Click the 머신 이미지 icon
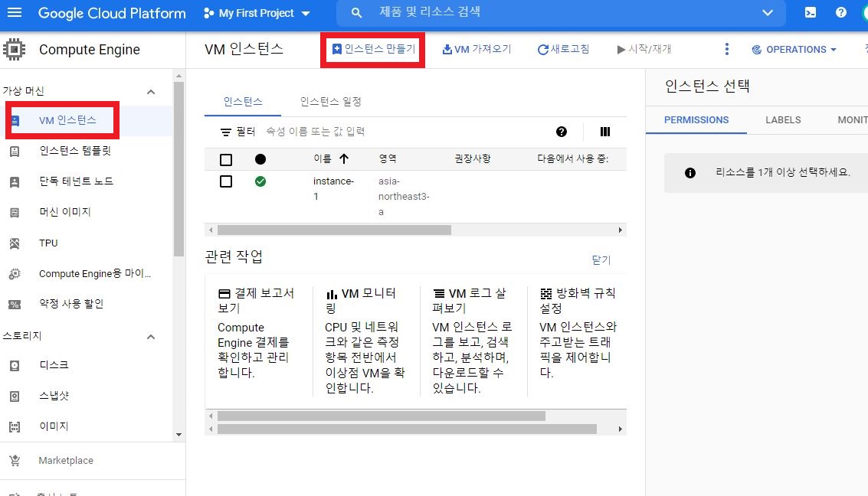 [x=15, y=212]
